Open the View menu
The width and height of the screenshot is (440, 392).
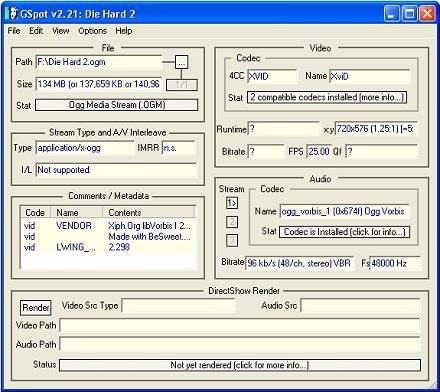pos(61,31)
